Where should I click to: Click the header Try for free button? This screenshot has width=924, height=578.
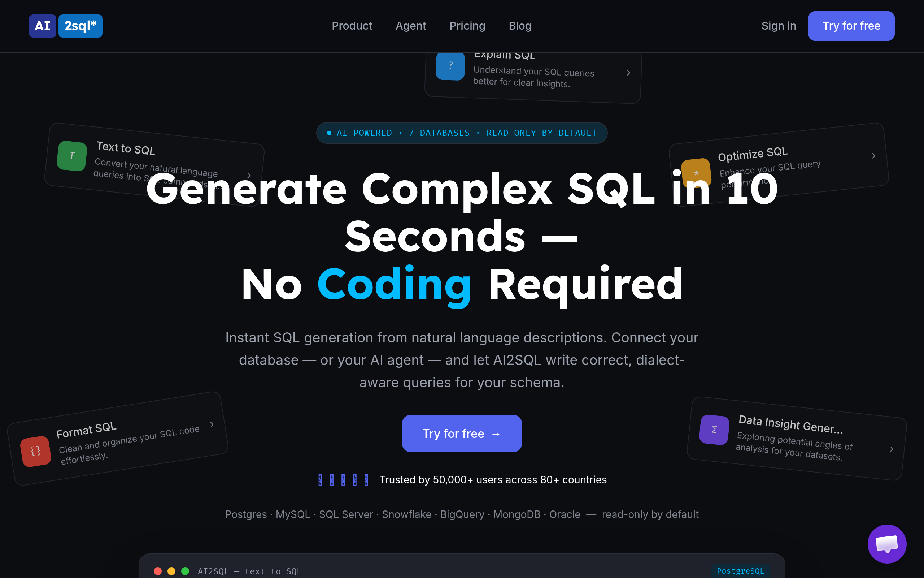(851, 26)
